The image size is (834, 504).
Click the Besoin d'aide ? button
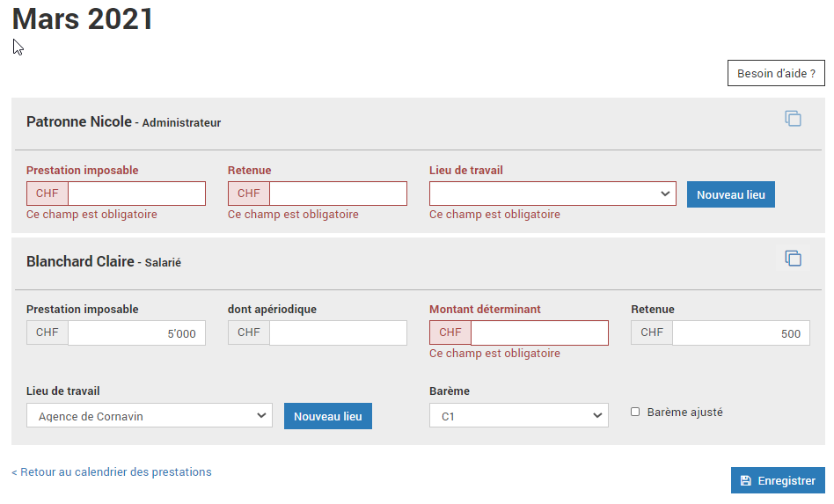click(x=776, y=73)
